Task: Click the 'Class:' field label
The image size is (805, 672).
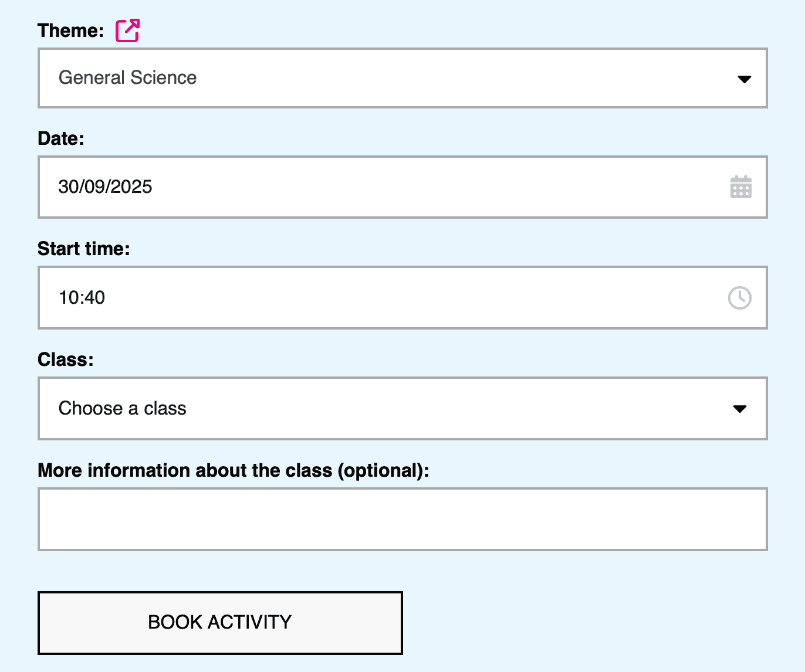Action: point(66,359)
